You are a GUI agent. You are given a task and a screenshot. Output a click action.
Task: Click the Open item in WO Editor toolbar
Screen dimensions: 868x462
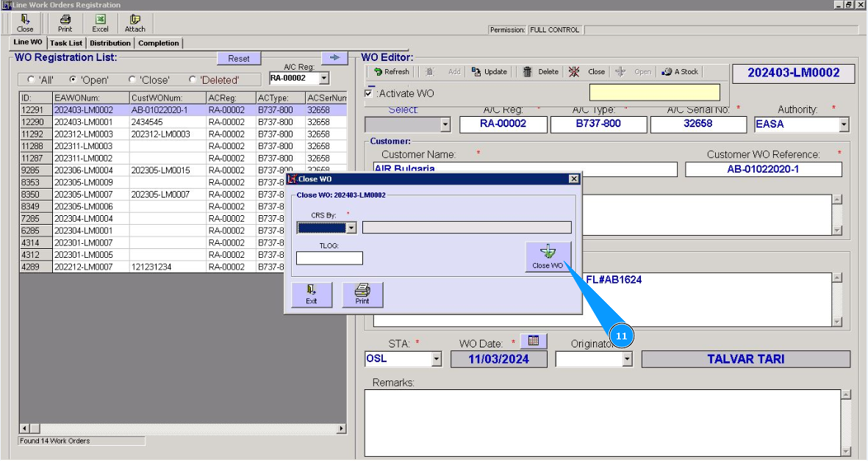click(634, 71)
